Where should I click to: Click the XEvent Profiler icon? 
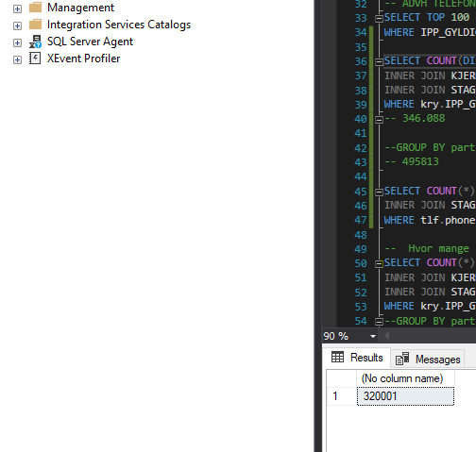(x=35, y=59)
